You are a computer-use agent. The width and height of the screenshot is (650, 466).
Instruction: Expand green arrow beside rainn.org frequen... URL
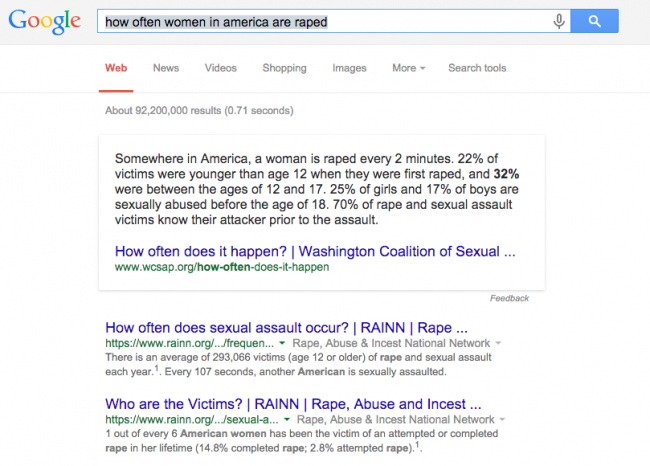282,343
